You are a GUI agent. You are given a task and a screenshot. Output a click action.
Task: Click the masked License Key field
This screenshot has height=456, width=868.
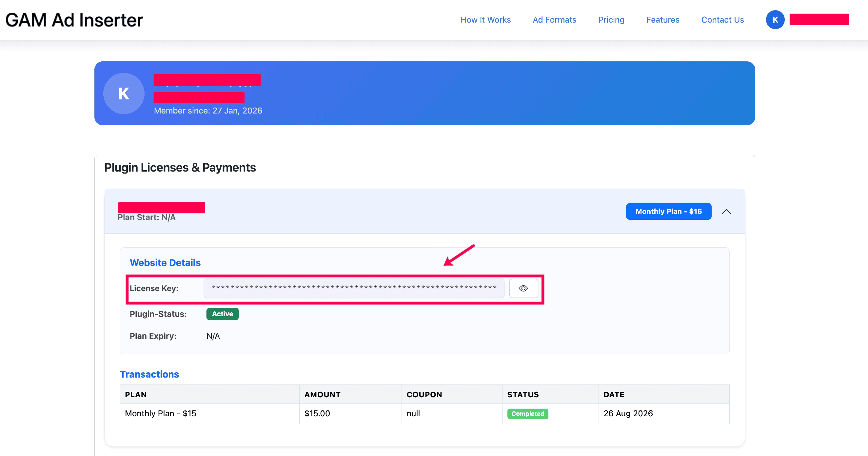coord(354,288)
